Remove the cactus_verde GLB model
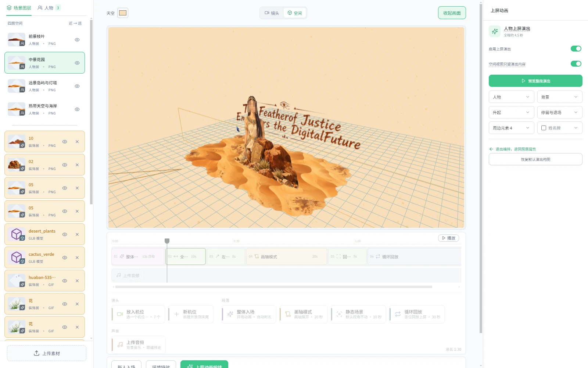The width and height of the screenshot is (588, 368). click(x=77, y=258)
